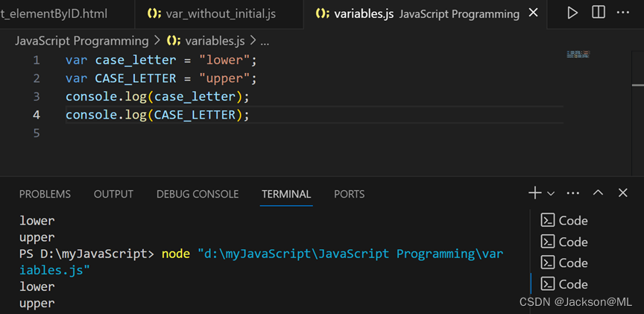Click the code minimap preview
The width and height of the screenshot is (644, 314).
[578, 54]
